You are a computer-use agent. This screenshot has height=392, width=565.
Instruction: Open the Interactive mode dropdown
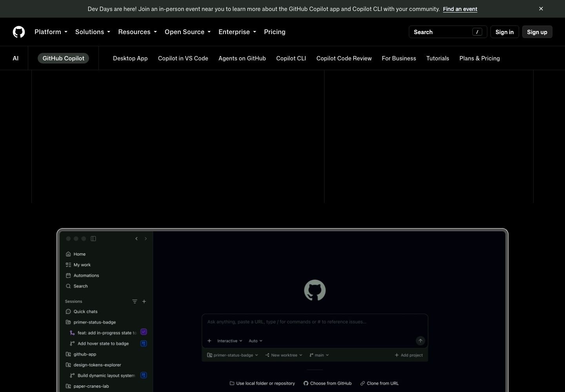[230, 341]
